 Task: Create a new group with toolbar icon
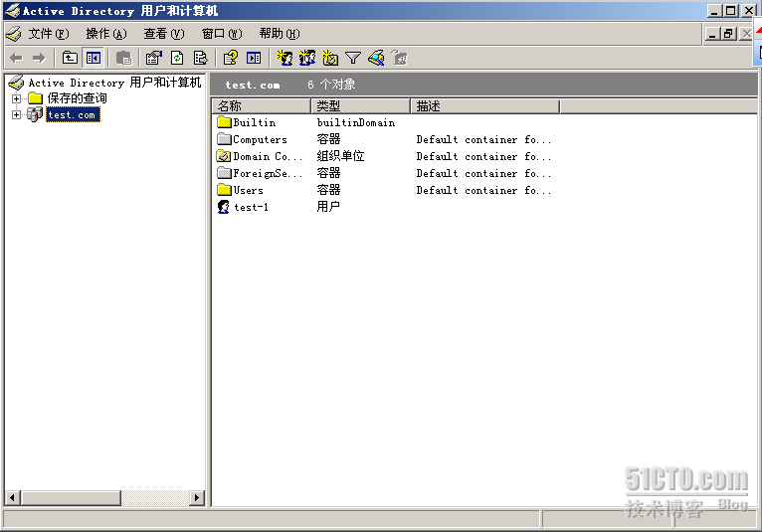pos(307,59)
